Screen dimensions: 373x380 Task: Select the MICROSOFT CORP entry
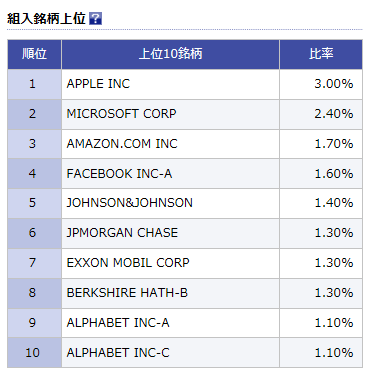coord(121,114)
